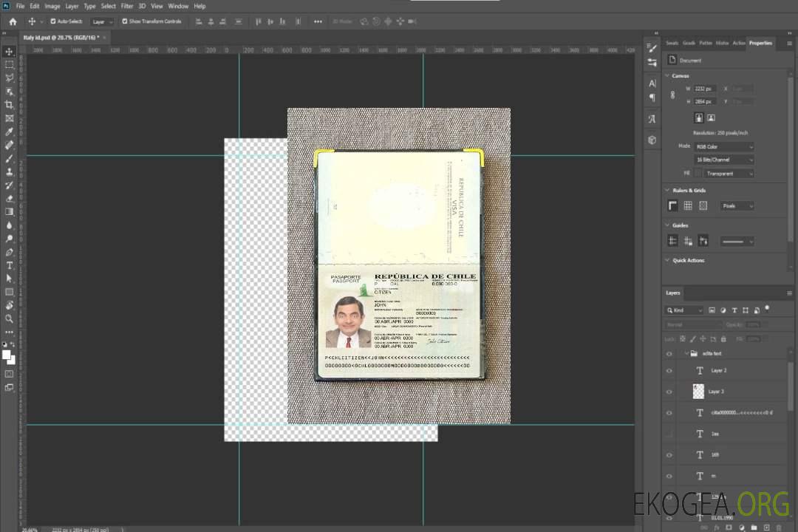Toggle the layer filter on/off switch
This screenshot has height=532, width=798.
[x=767, y=309]
